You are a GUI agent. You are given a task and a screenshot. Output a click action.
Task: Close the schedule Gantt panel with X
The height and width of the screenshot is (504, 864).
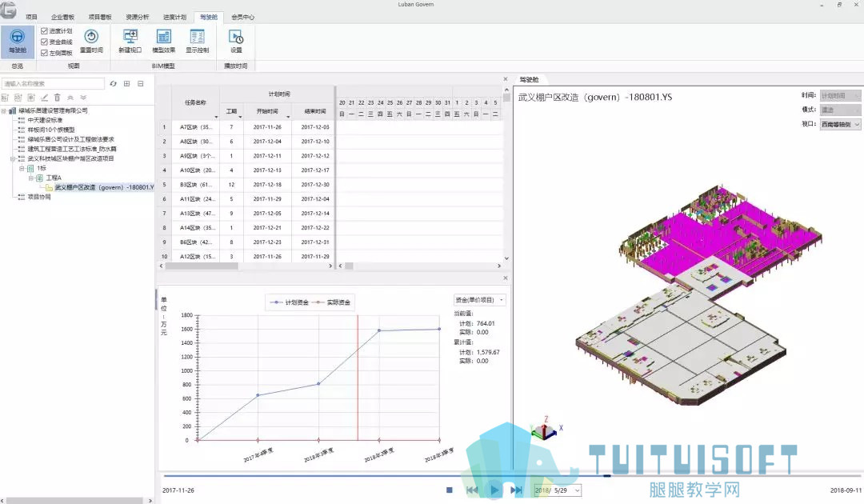506,79
